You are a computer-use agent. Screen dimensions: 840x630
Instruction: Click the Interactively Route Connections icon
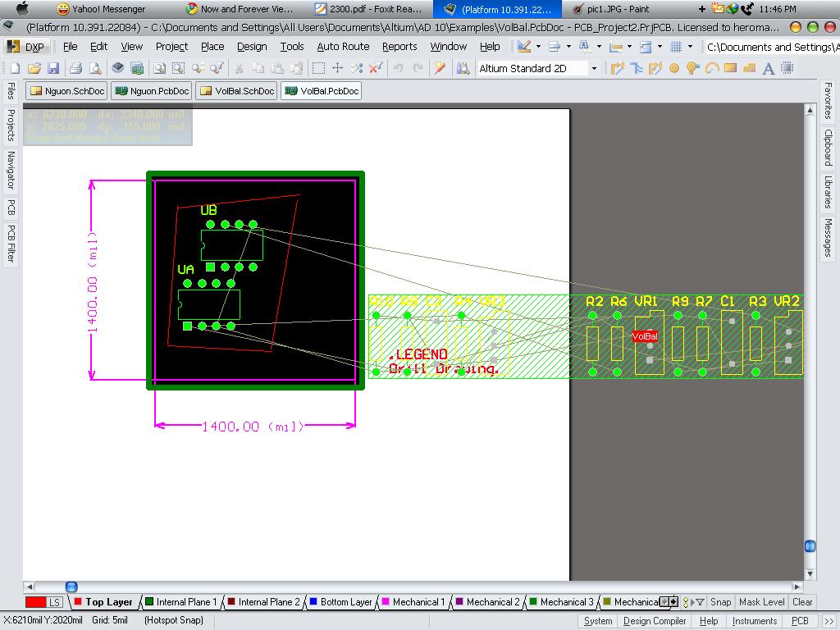pos(617,68)
